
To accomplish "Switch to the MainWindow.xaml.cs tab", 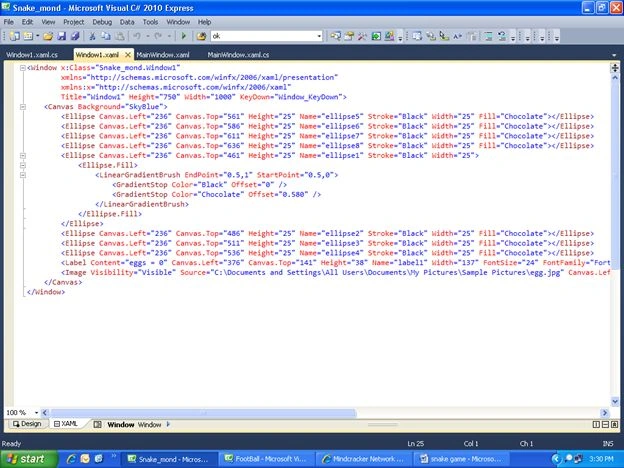I will 238,55.
